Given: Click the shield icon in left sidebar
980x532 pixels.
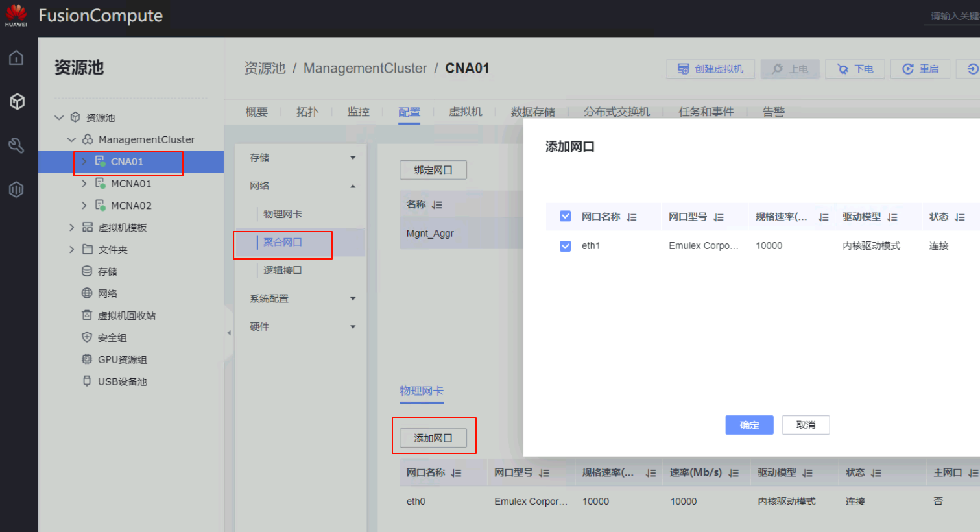Looking at the screenshot, I should 16,189.
